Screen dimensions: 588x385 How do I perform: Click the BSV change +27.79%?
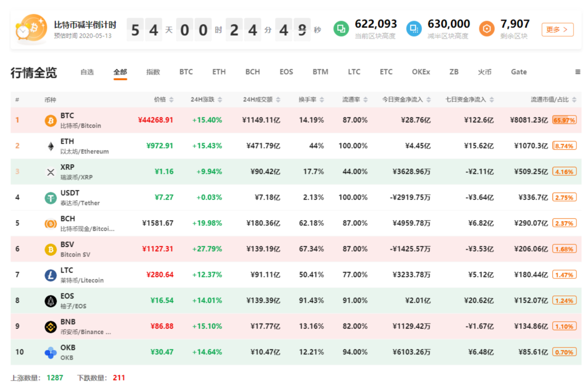coord(207,249)
